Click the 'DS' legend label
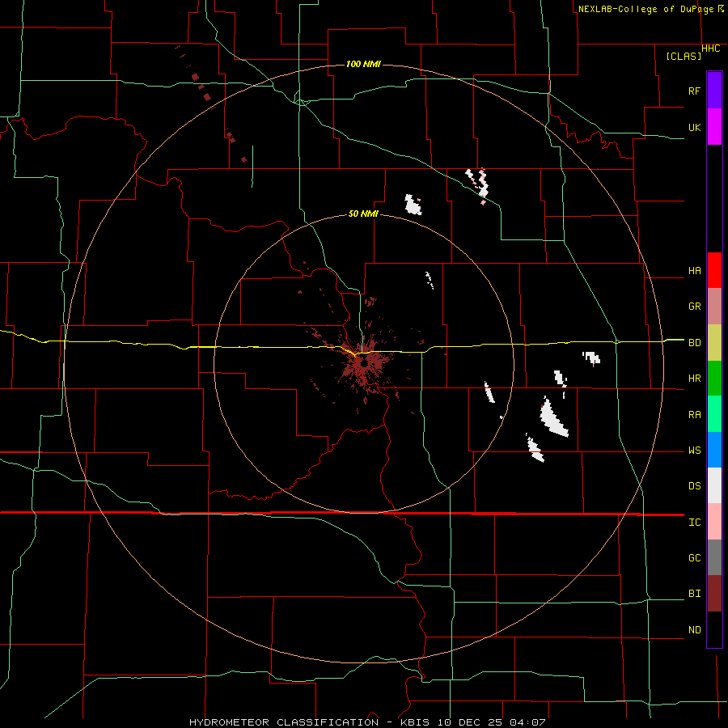 (x=694, y=486)
